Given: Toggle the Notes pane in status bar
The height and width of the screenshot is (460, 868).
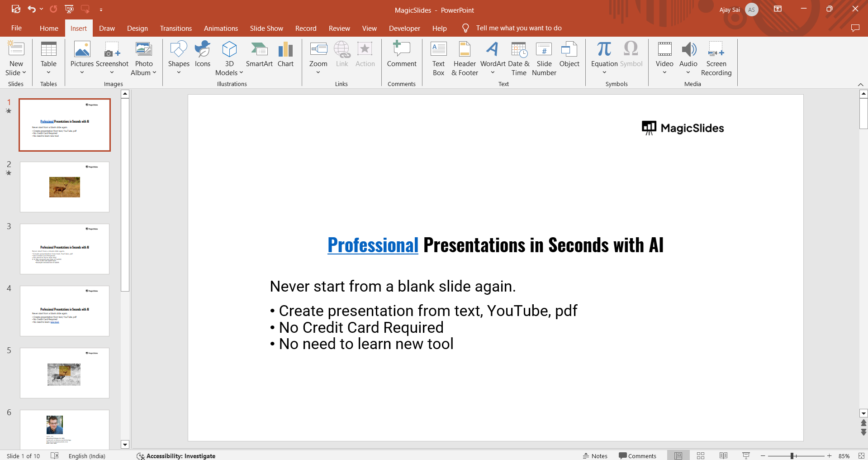Looking at the screenshot, I should tap(595, 456).
